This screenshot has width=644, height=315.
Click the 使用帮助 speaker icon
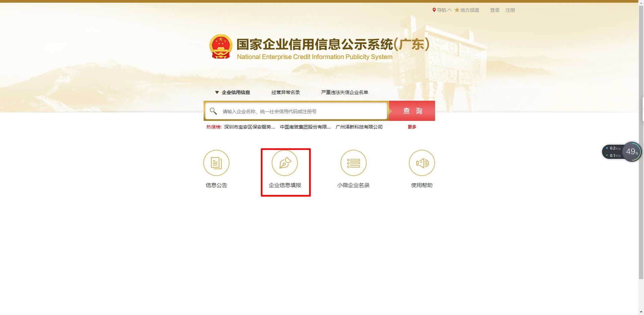(x=422, y=163)
